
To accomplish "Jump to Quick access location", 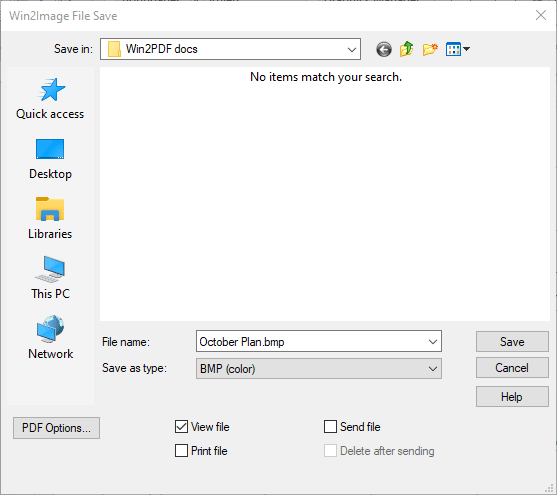I will (50, 99).
